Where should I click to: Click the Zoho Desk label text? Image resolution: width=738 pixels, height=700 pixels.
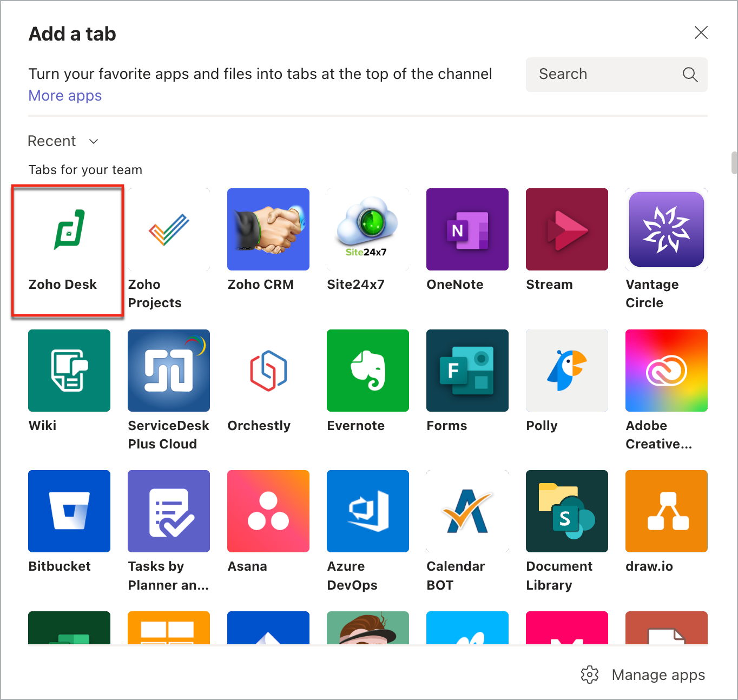pos(63,285)
